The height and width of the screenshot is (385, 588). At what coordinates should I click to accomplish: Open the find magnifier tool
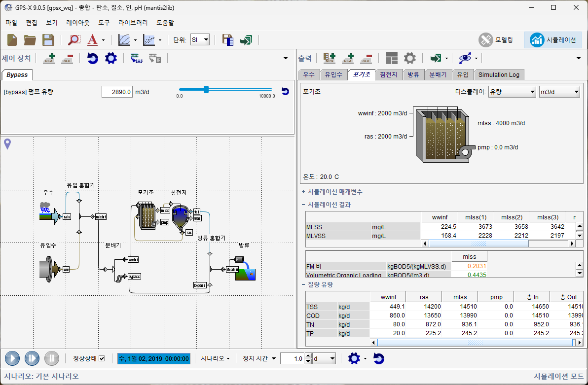click(x=74, y=40)
